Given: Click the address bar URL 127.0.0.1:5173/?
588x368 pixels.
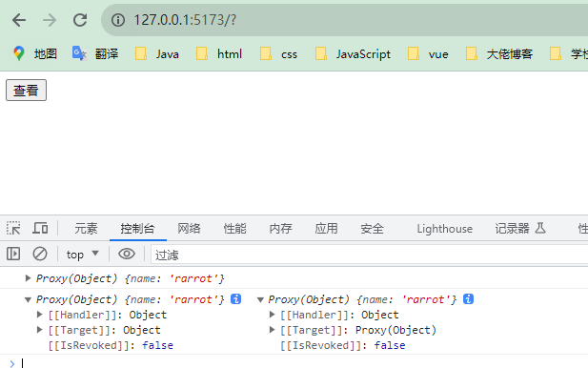Looking at the screenshot, I should click(185, 20).
